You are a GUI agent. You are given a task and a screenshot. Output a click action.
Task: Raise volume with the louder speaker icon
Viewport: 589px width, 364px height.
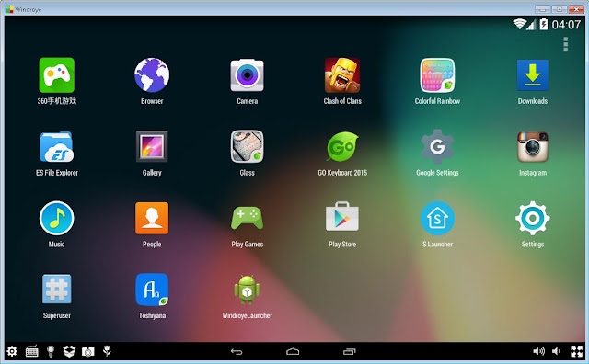point(538,351)
